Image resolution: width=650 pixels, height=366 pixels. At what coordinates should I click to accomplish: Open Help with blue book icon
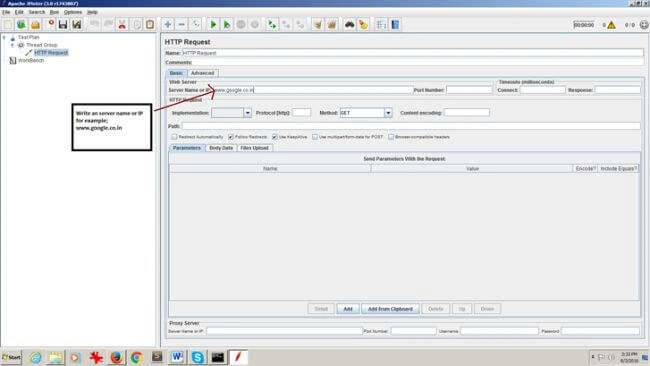395,24
